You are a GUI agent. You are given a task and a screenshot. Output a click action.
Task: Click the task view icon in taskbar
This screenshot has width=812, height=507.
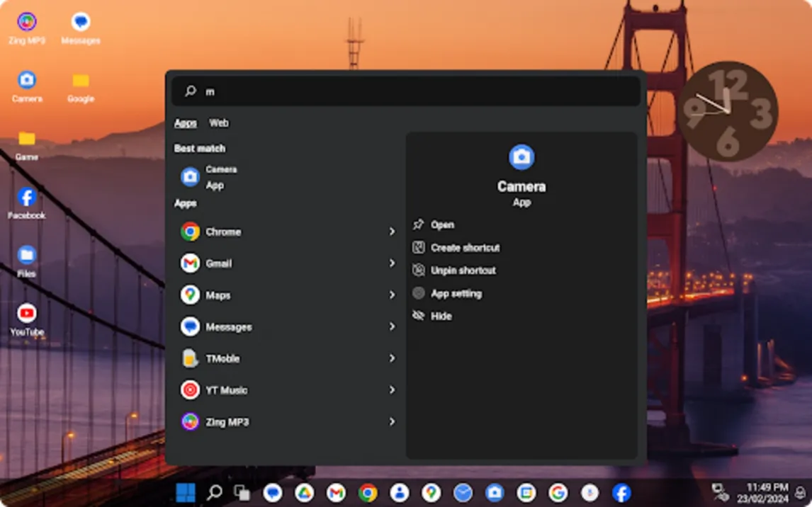click(242, 493)
